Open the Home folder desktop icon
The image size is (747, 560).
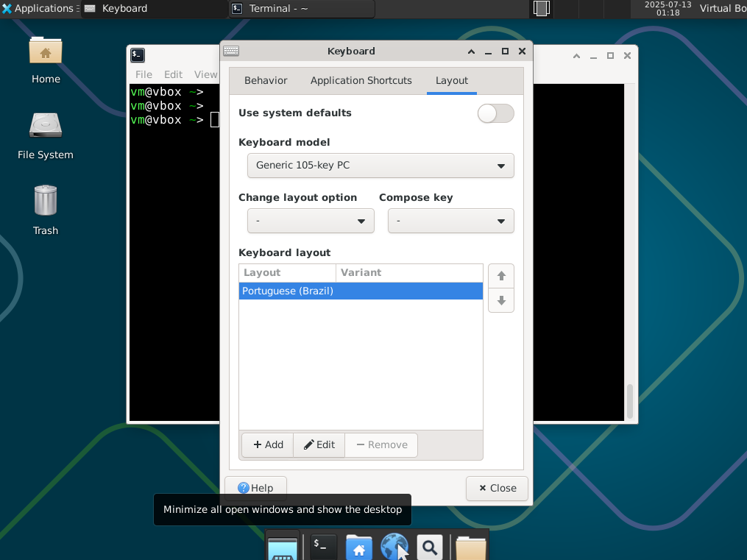click(x=46, y=60)
